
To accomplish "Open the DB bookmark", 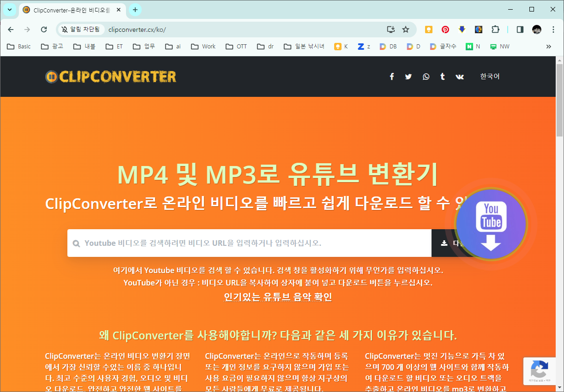I will [x=388, y=47].
